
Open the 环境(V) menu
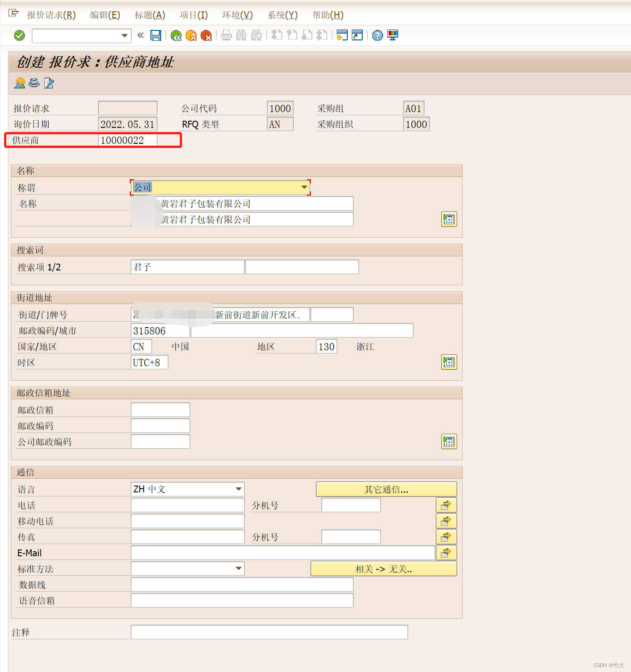coord(237,15)
